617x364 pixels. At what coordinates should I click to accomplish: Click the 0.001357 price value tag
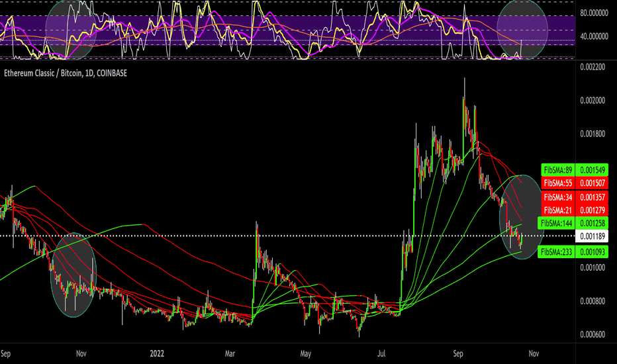[593, 197]
